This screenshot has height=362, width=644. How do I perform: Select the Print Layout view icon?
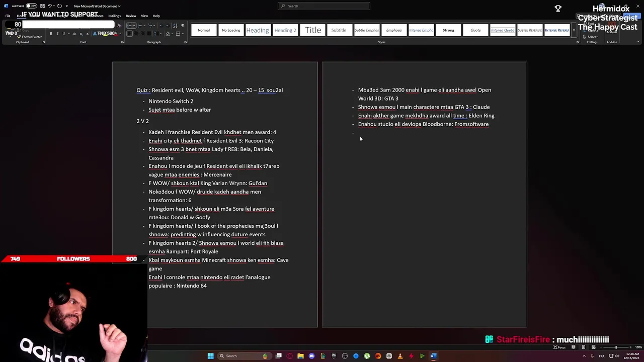(x=584, y=347)
